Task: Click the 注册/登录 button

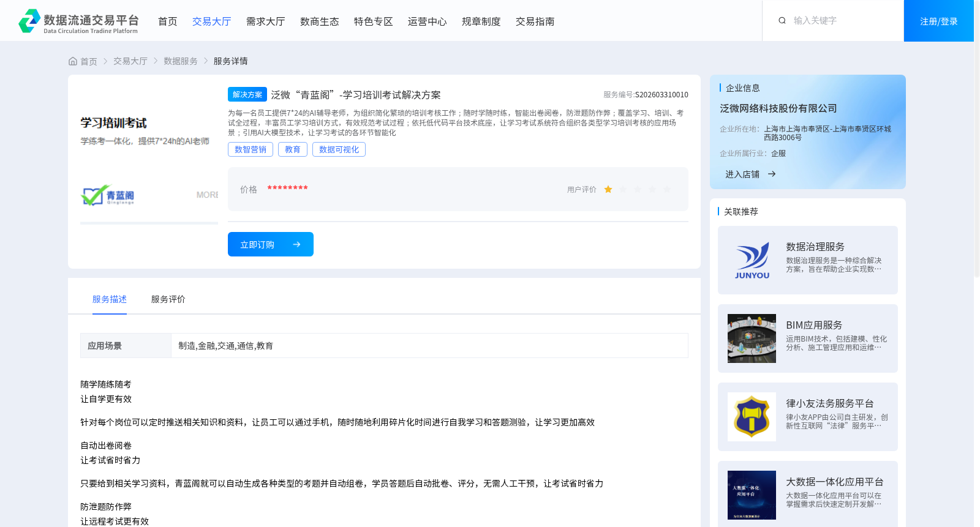Action: pos(938,21)
